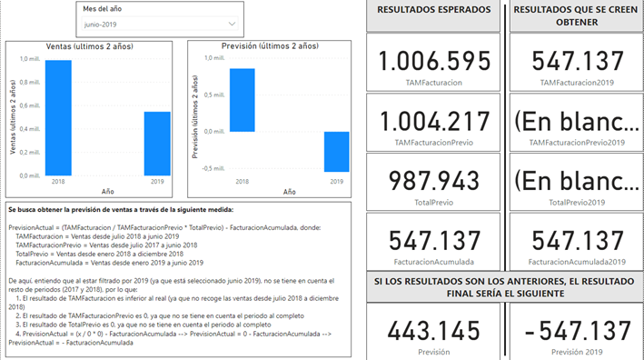
Task: Open the Mes del año dropdown chevron
Action: pyautogui.click(x=232, y=24)
